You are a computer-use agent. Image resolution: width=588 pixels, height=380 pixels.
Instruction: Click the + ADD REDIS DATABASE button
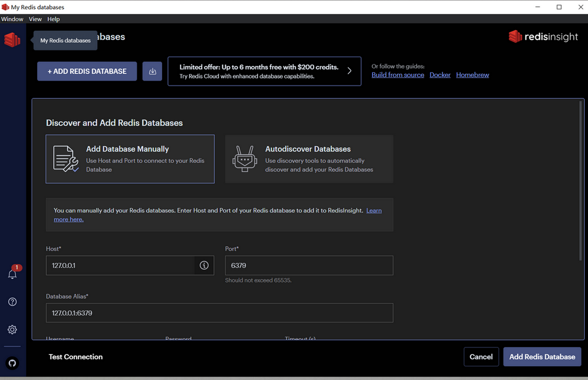click(87, 71)
